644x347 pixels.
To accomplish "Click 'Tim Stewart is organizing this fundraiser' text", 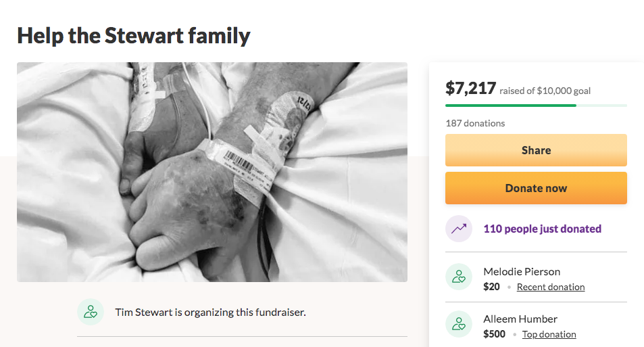I will point(210,313).
